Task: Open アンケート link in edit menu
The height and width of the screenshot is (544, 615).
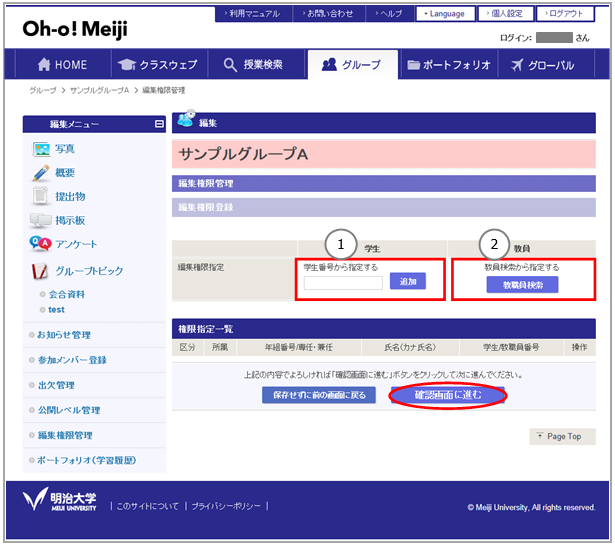Action: 76,244
